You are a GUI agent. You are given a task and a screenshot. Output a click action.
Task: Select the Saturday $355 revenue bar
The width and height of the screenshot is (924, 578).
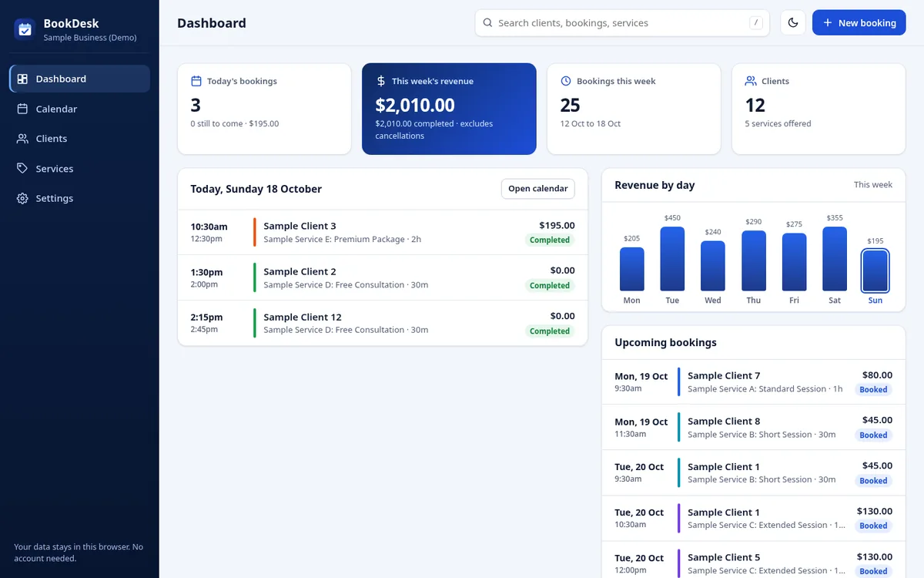pos(835,259)
